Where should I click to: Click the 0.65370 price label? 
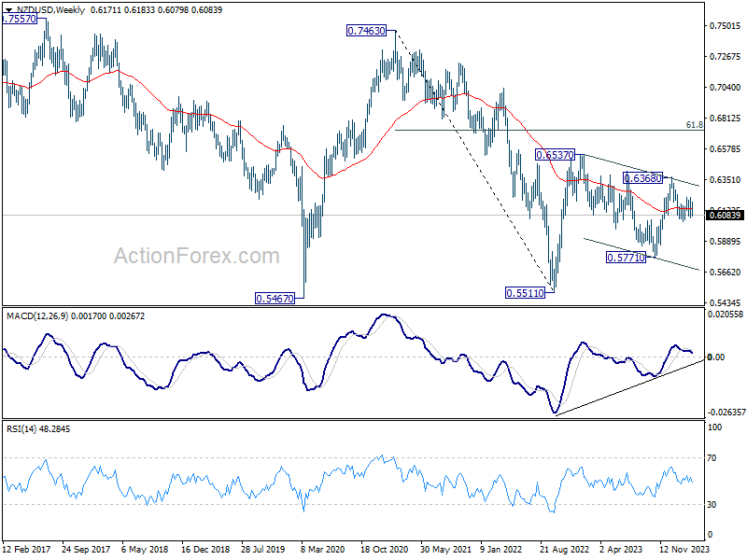(555, 155)
